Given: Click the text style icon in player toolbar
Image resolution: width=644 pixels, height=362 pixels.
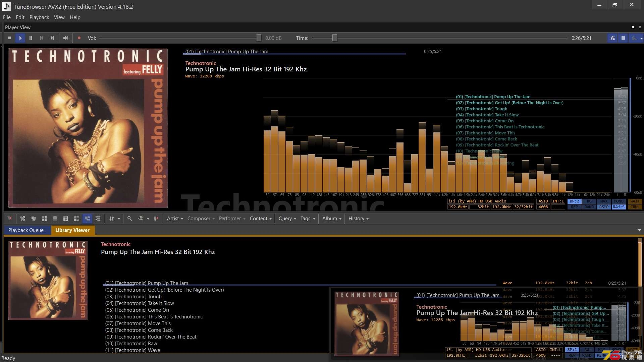Looking at the screenshot, I should coord(612,38).
